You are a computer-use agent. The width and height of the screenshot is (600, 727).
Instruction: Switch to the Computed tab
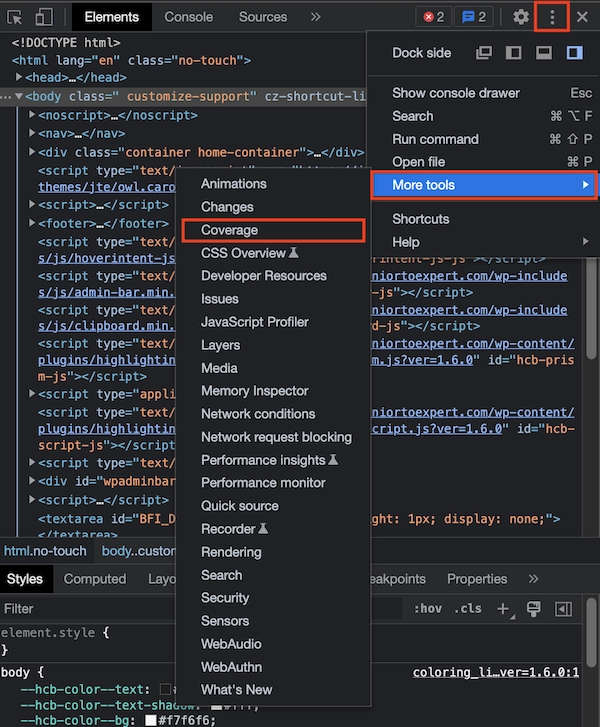[95, 579]
